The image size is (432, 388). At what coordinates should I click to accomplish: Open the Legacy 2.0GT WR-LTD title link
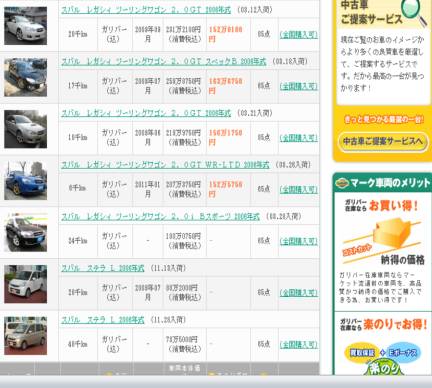pyautogui.click(x=165, y=165)
